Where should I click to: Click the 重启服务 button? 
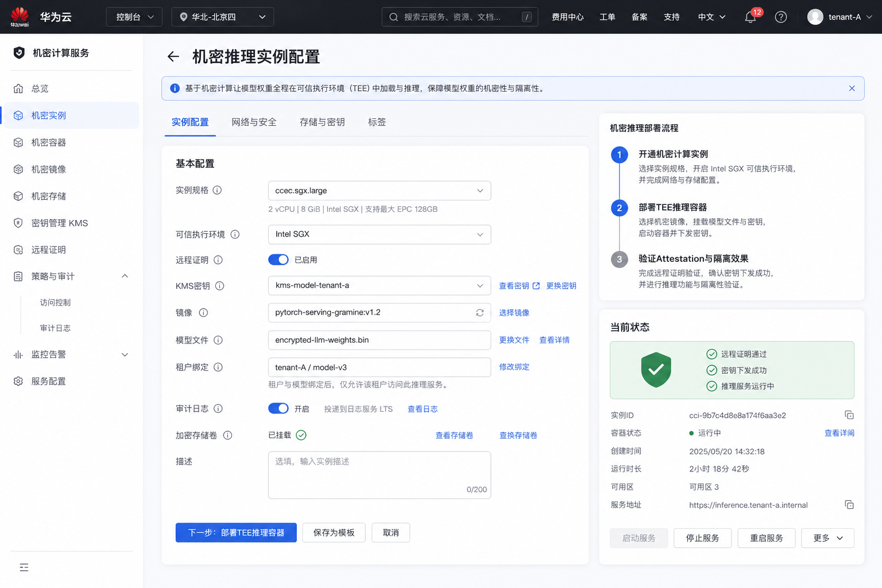click(x=766, y=538)
